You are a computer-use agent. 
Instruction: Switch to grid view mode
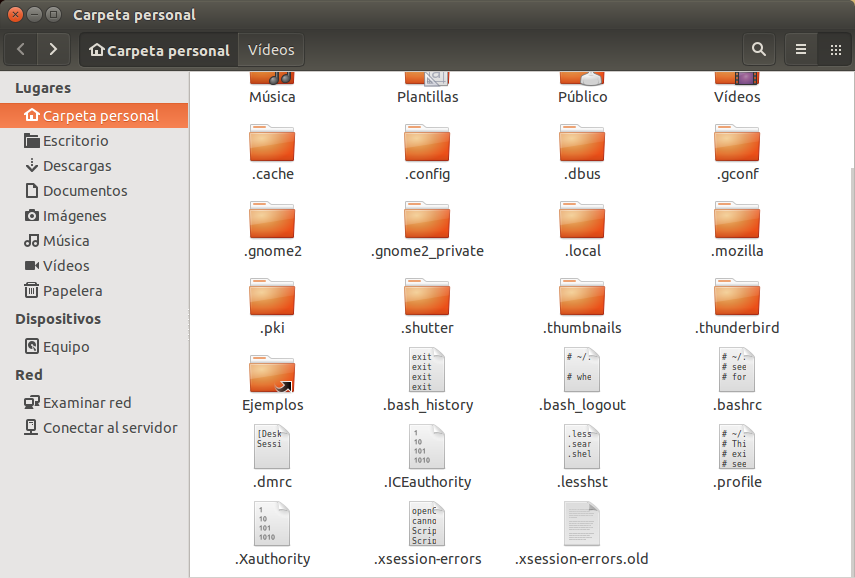pos(837,49)
